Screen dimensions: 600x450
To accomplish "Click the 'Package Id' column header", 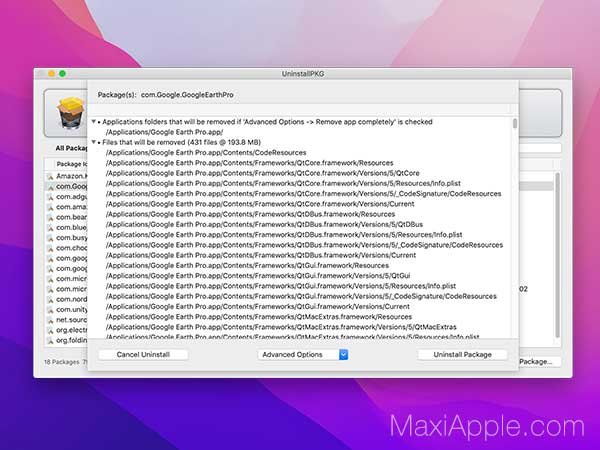I will coord(72,164).
